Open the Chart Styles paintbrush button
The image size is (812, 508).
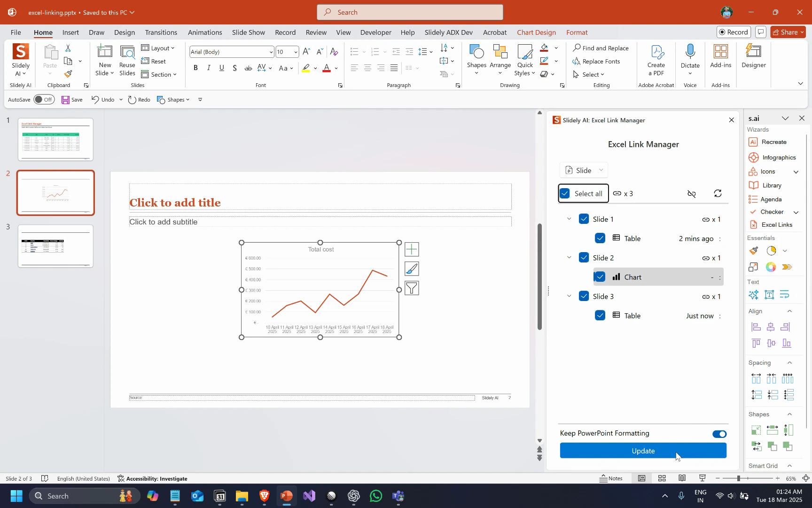pos(411,269)
